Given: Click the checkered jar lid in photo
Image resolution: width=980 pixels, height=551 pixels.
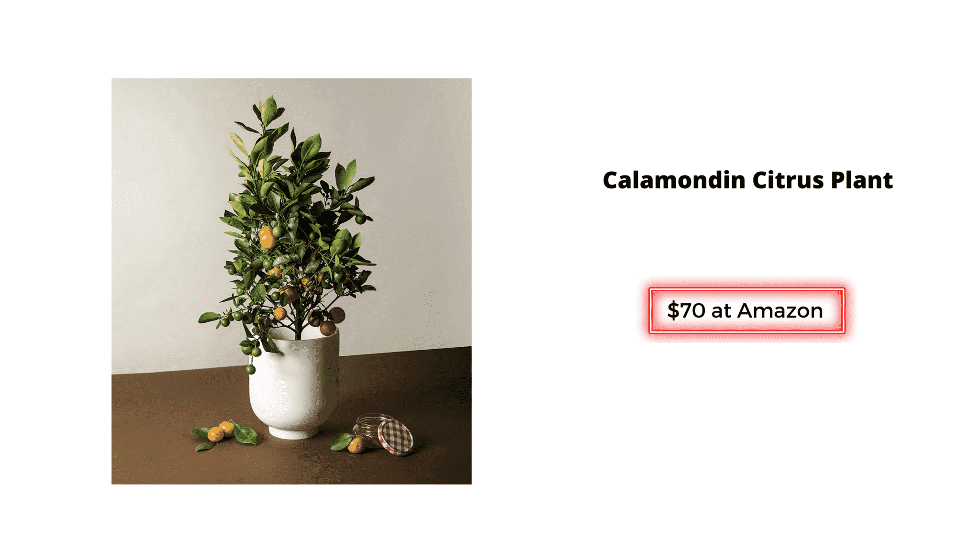Looking at the screenshot, I should [x=396, y=437].
